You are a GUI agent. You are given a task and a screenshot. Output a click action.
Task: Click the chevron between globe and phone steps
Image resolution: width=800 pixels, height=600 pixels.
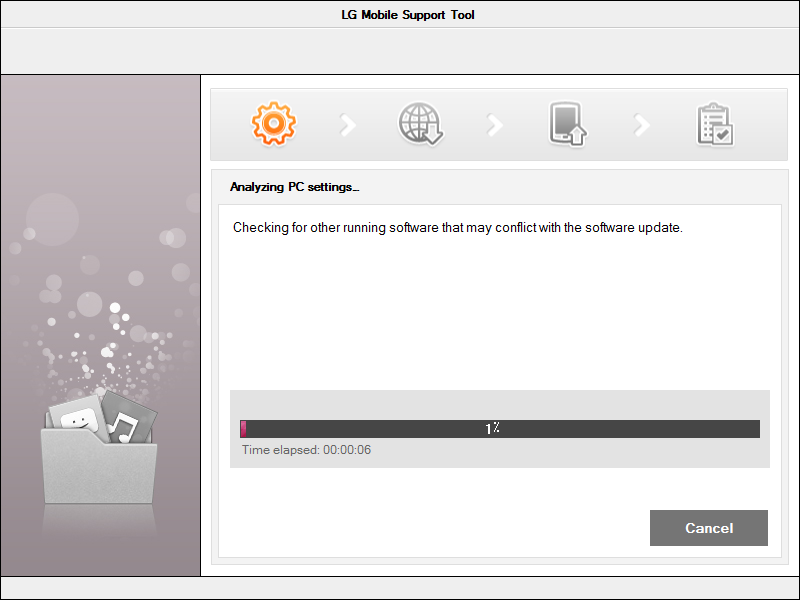494,123
